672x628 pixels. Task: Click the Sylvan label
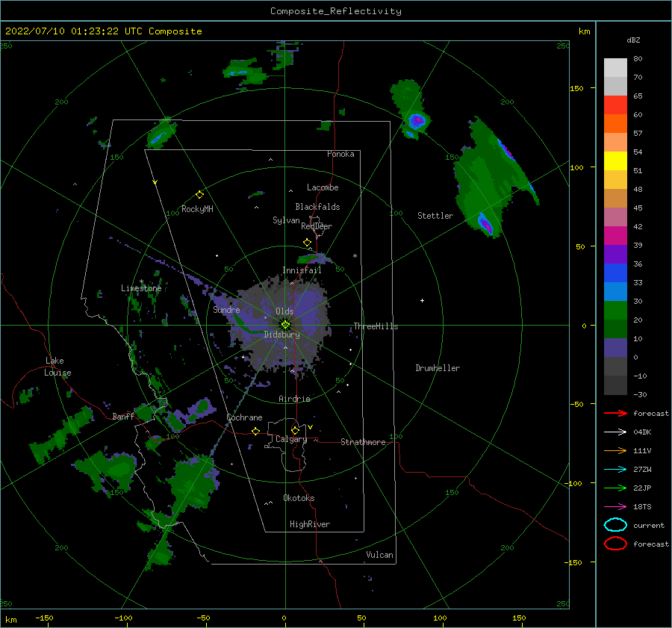pos(286,220)
